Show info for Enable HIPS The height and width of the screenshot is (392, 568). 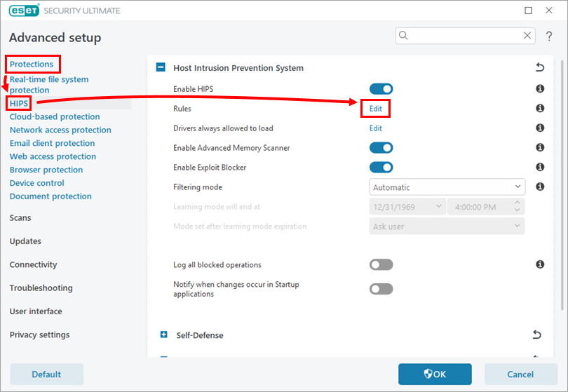click(x=540, y=88)
